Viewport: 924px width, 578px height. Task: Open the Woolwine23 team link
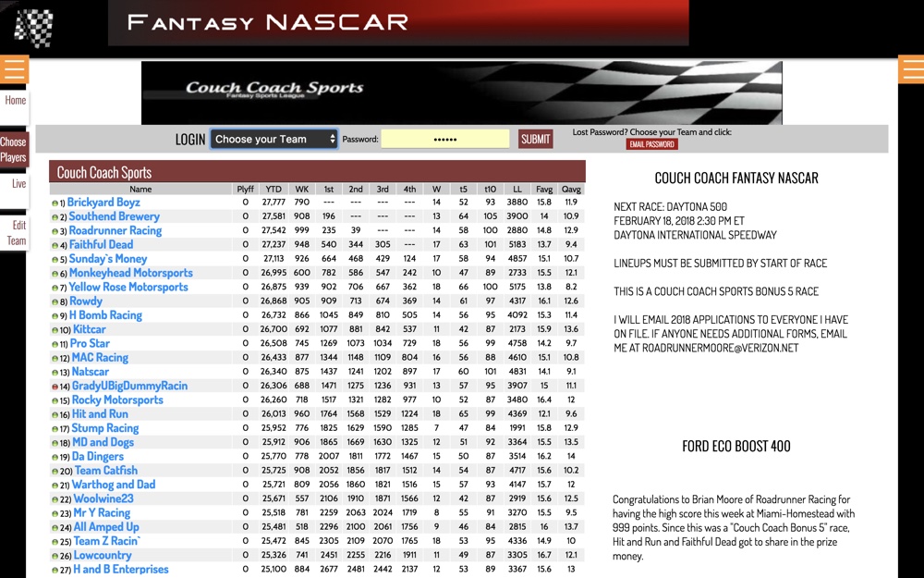click(x=103, y=499)
